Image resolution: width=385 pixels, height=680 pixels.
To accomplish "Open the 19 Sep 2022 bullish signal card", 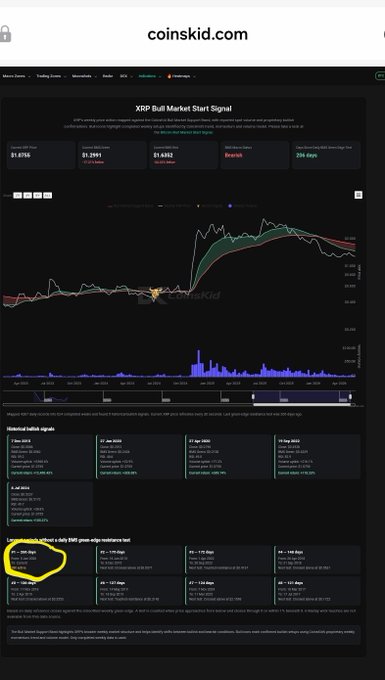I will [x=317, y=457].
